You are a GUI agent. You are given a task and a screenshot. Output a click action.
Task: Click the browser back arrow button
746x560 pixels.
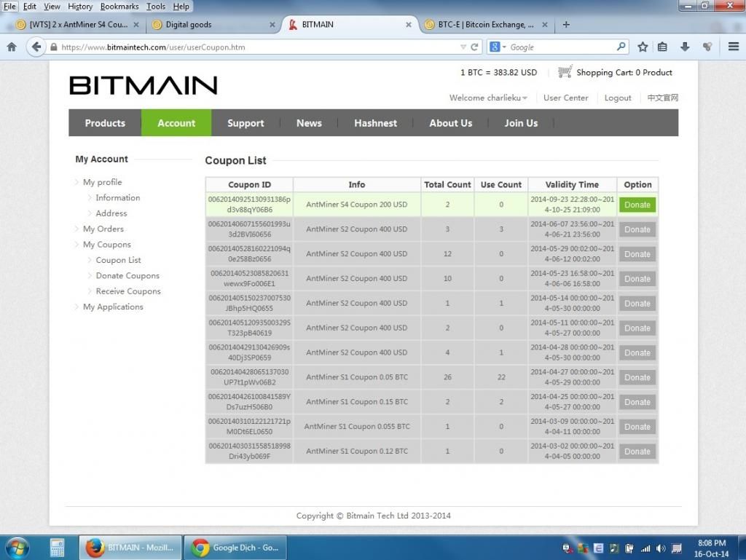[36, 47]
